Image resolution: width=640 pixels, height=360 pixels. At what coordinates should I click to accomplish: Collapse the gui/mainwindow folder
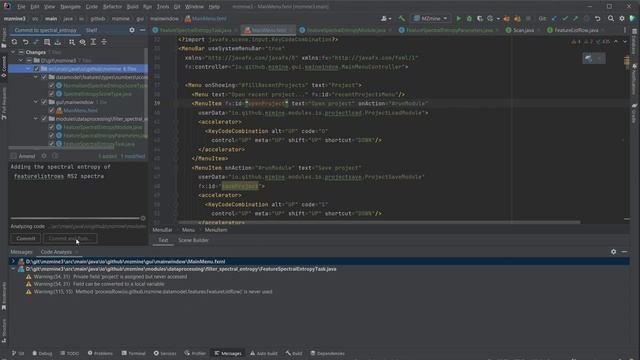pos(36,102)
